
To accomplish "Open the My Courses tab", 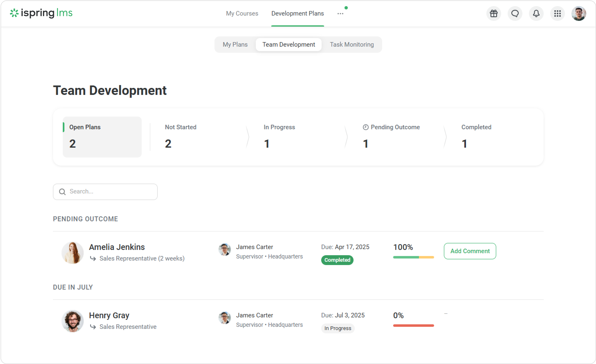I will [242, 13].
